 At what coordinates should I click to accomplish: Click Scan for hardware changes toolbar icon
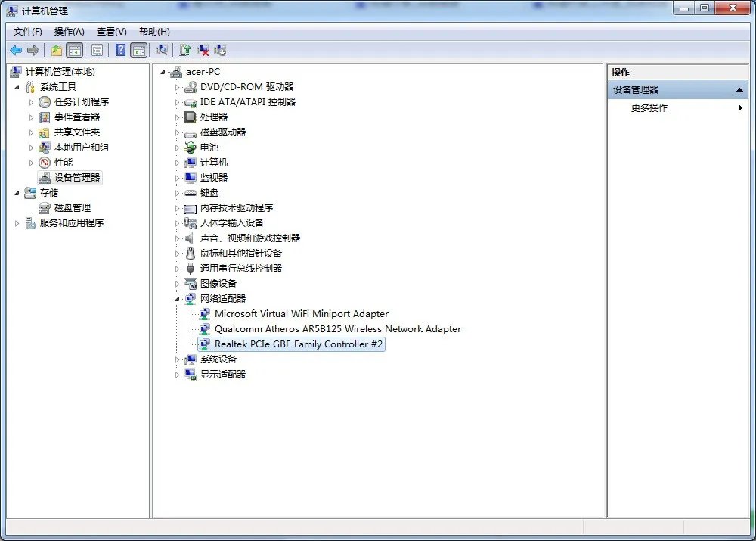point(161,50)
